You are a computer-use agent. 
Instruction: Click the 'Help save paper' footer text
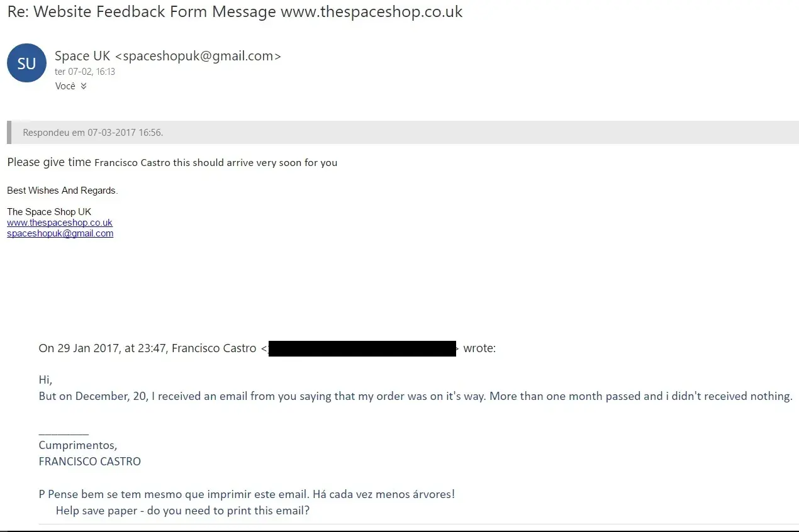point(182,511)
